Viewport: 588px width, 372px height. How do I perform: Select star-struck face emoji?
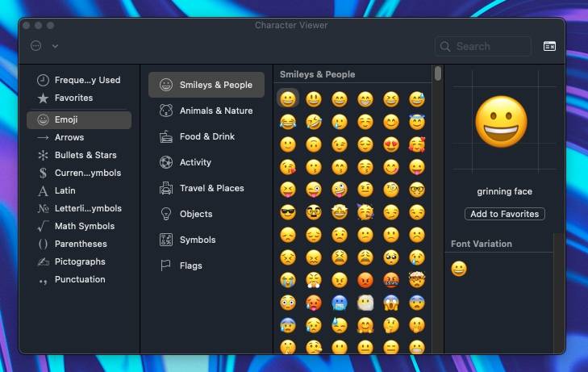[340, 212]
